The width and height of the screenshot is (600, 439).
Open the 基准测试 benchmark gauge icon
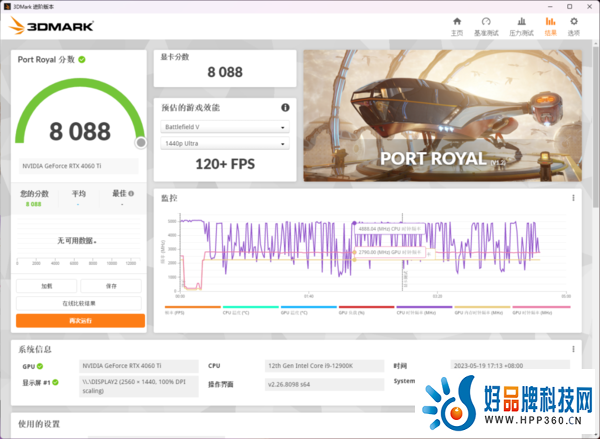(x=486, y=21)
